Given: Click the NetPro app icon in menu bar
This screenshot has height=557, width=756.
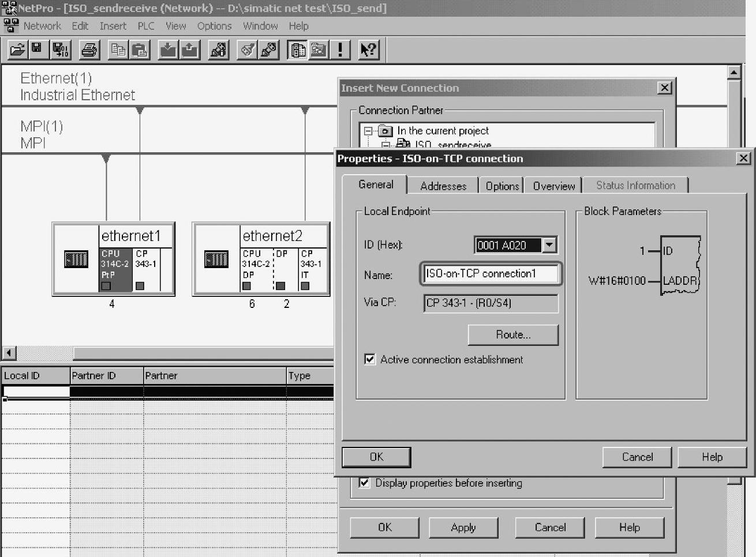Looking at the screenshot, I should (x=11, y=26).
